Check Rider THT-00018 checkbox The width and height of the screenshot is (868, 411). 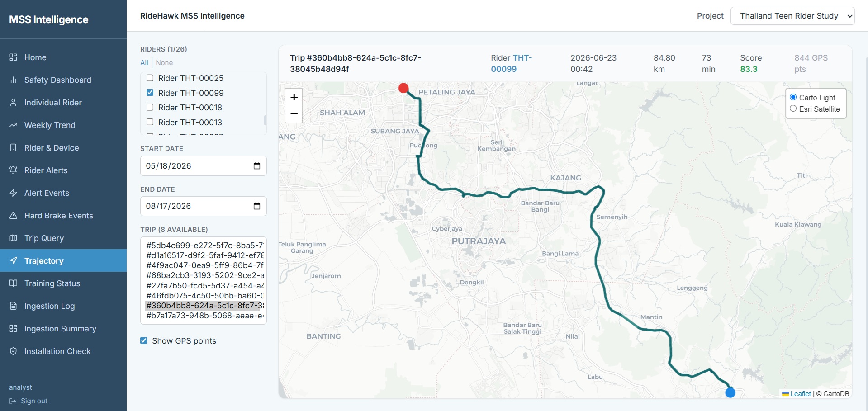150,107
